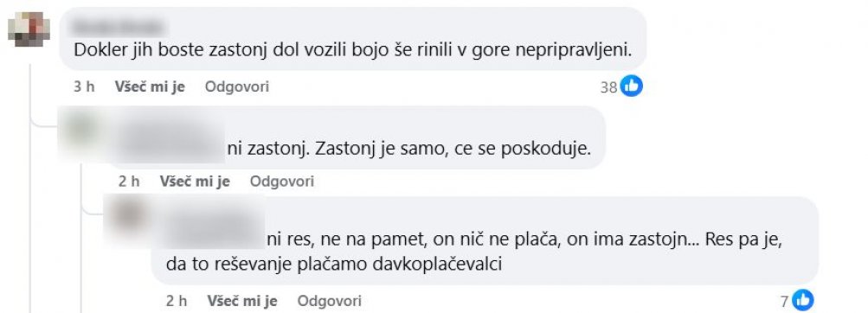The height and width of the screenshot is (313, 868).
Task: Click 'Všeč mi je' under the 'davkoplačevalci' reply
Action: [242, 301]
